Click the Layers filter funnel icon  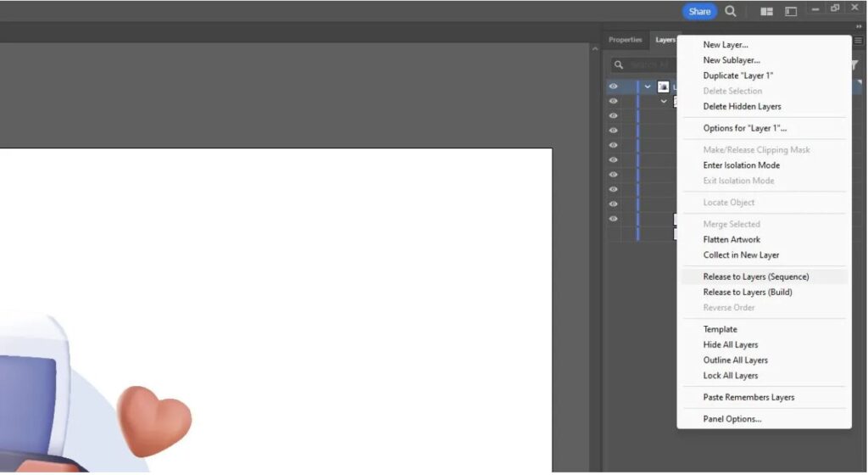[x=855, y=65]
